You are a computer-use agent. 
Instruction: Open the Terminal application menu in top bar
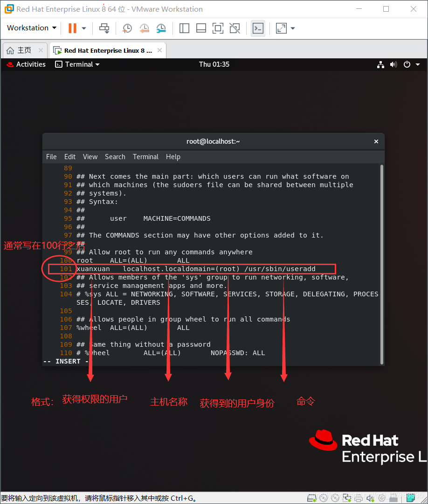pos(77,64)
